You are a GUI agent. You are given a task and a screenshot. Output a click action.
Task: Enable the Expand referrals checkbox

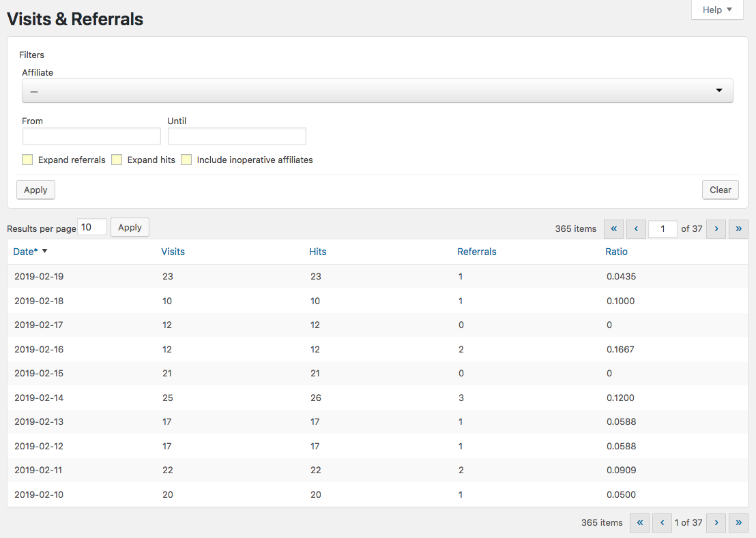point(28,160)
